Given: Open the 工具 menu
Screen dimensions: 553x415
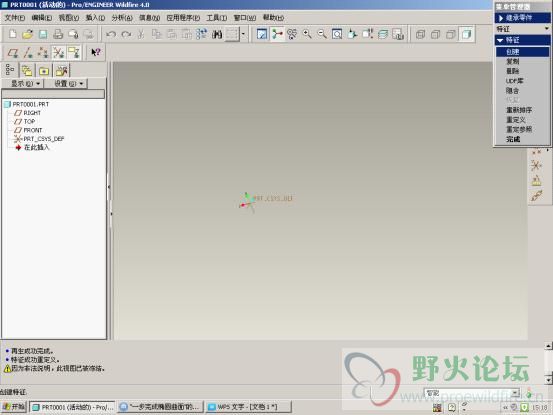Looking at the screenshot, I should [217, 18].
